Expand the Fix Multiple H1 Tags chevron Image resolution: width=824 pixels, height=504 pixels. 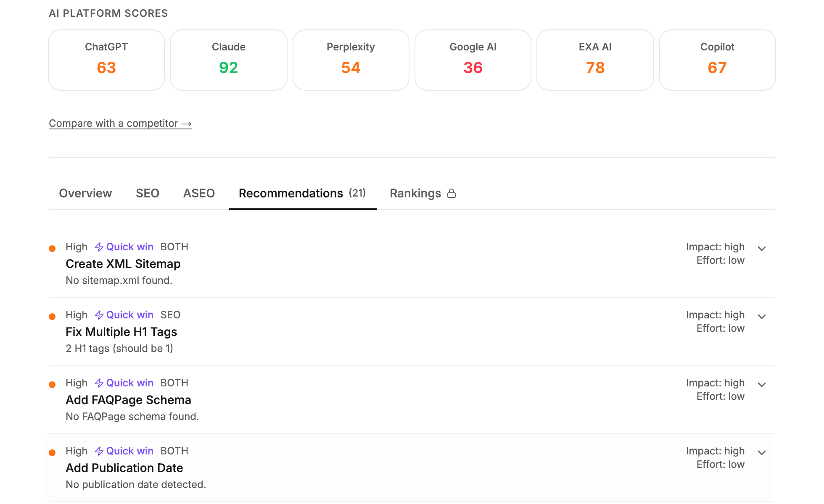762,317
